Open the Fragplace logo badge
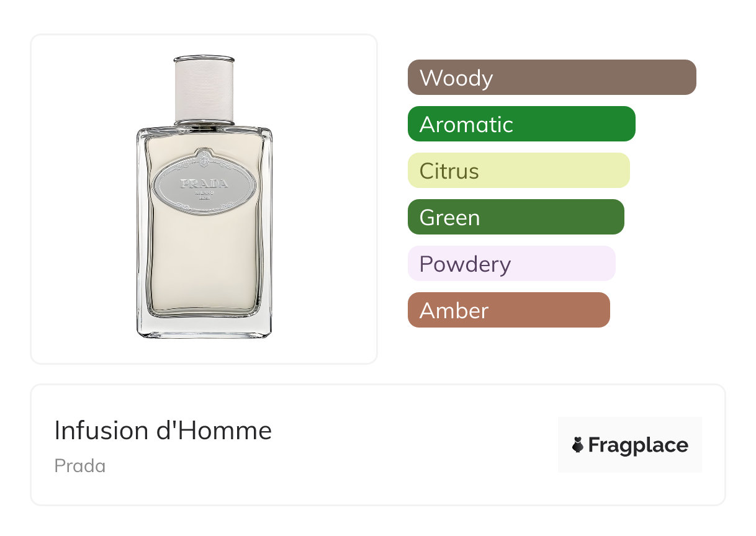The height and width of the screenshot is (536, 756). 629,445
